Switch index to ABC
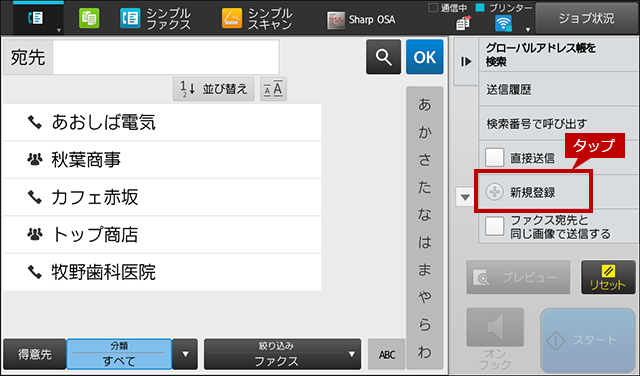640x376 pixels. tap(387, 354)
